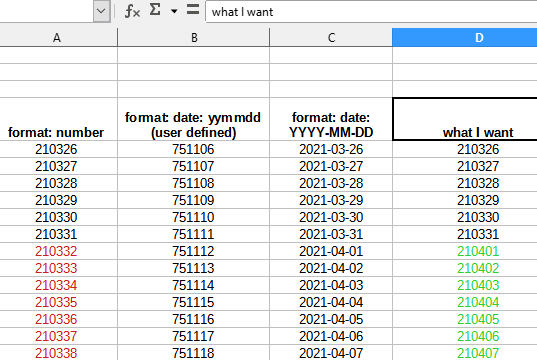
Task: Select cell 751118 in column B
Action: click(x=193, y=353)
